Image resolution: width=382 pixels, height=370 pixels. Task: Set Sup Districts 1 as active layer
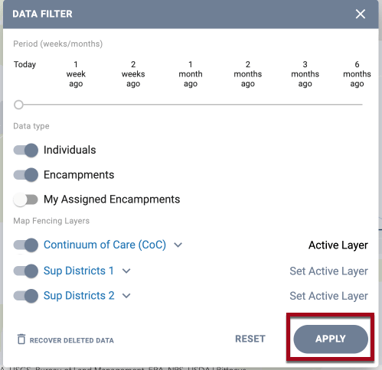click(x=329, y=271)
